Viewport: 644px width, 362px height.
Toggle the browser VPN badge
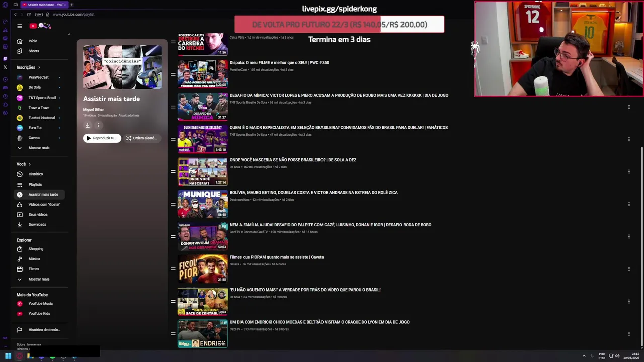pos(39,14)
